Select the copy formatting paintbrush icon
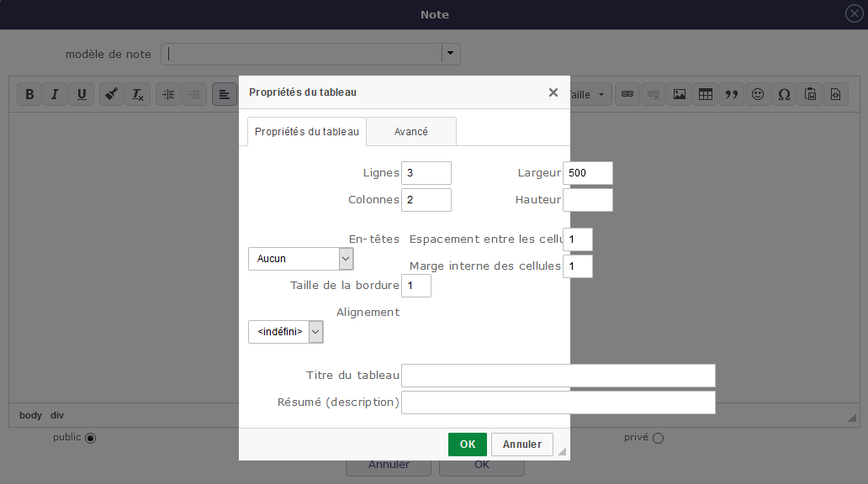 click(x=112, y=94)
